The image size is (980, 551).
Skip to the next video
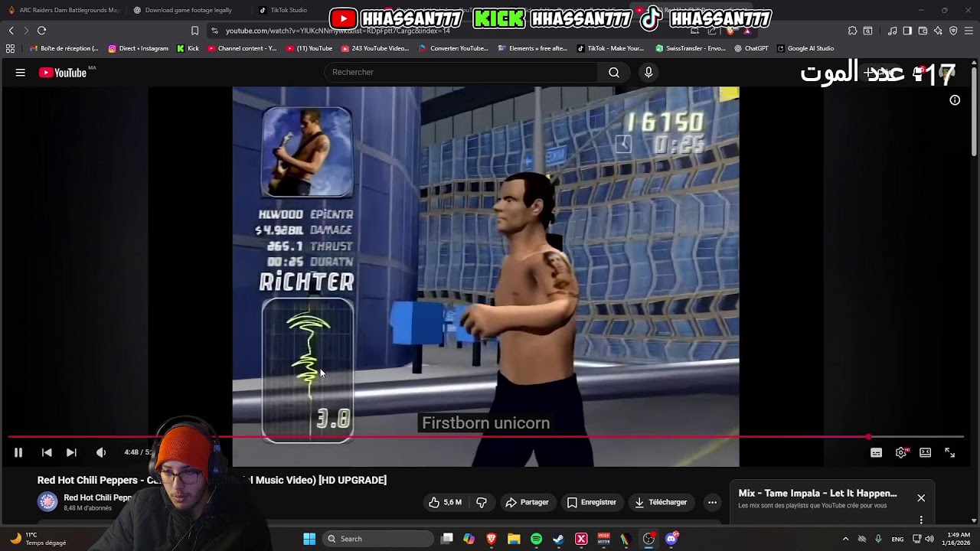[71, 452]
